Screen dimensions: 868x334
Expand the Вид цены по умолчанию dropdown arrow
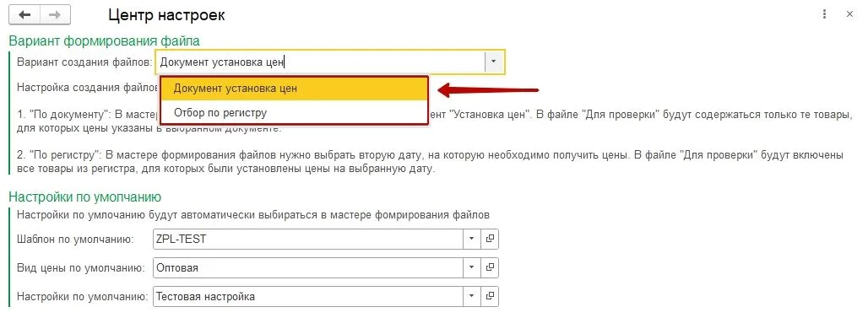(472, 267)
